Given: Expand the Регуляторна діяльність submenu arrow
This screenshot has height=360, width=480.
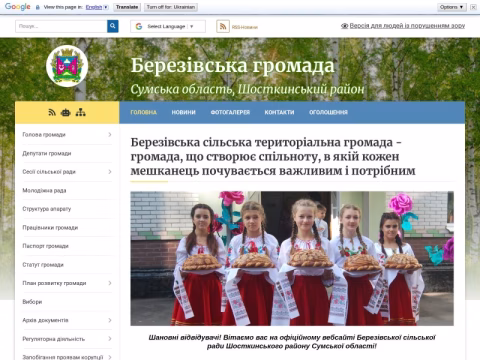Looking at the screenshot, I should point(110,339).
